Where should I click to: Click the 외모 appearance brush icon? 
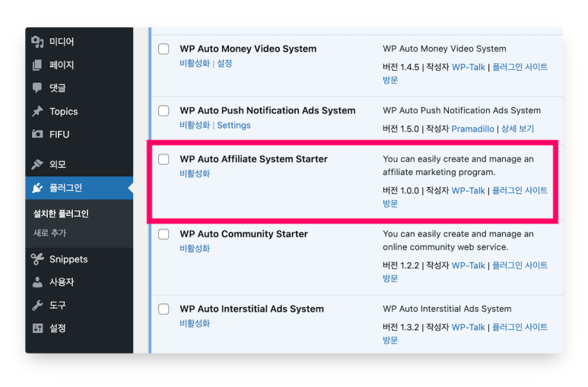pyautogui.click(x=37, y=164)
